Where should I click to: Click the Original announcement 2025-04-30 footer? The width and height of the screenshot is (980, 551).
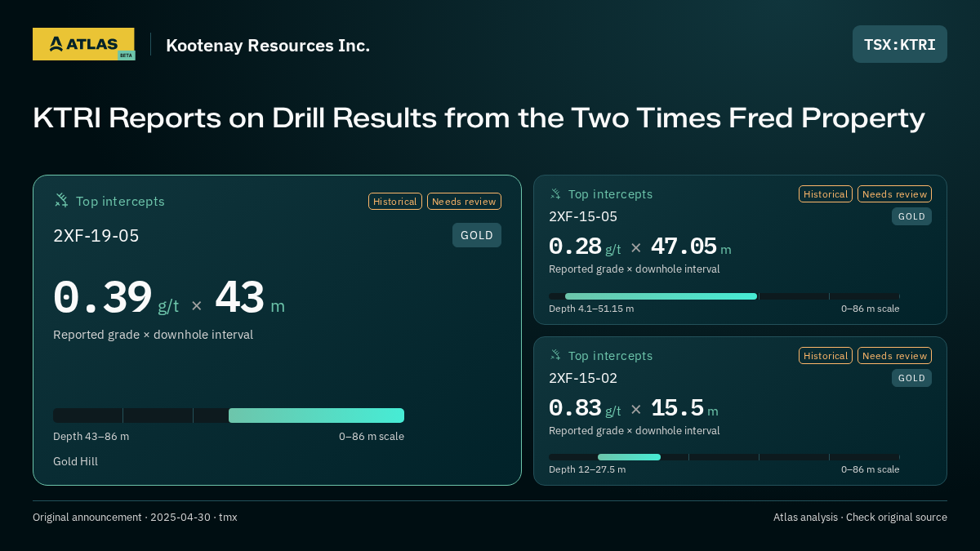coord(135,518)
